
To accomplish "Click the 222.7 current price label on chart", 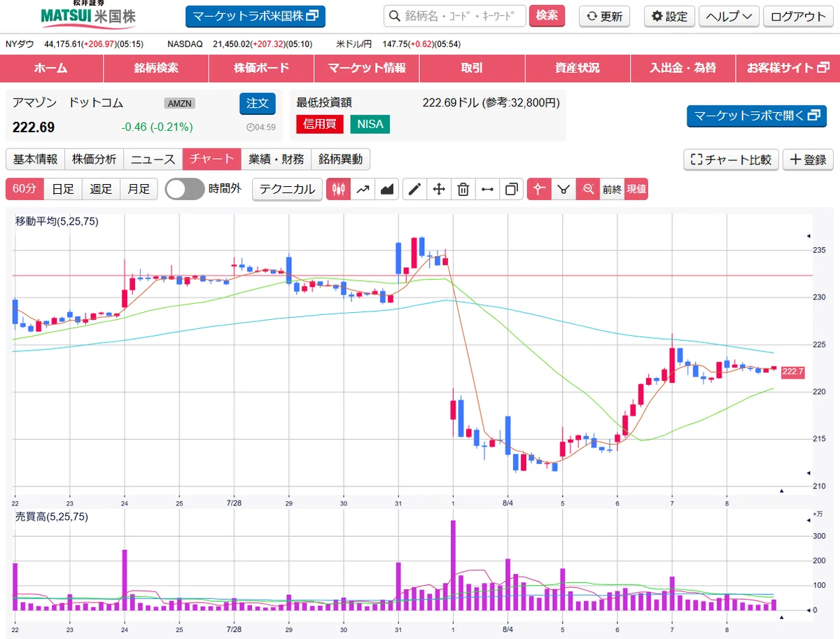I will tap(792, 372).
